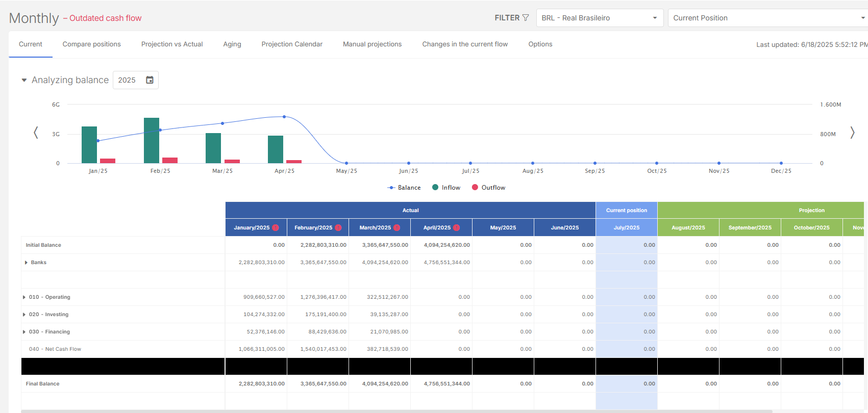Screen dimensions: 868x413
Task: Click the red alert icon on February/2025
Action: click(x=338, y=228)
